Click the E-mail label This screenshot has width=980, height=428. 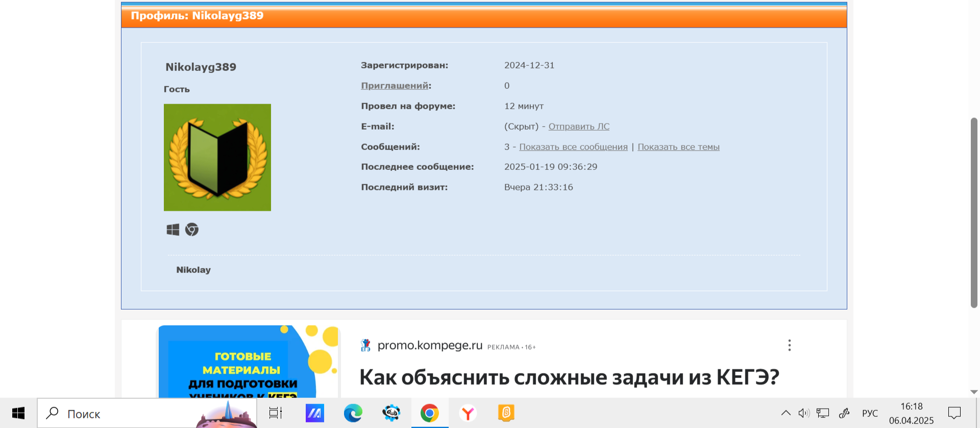point(378,127)
